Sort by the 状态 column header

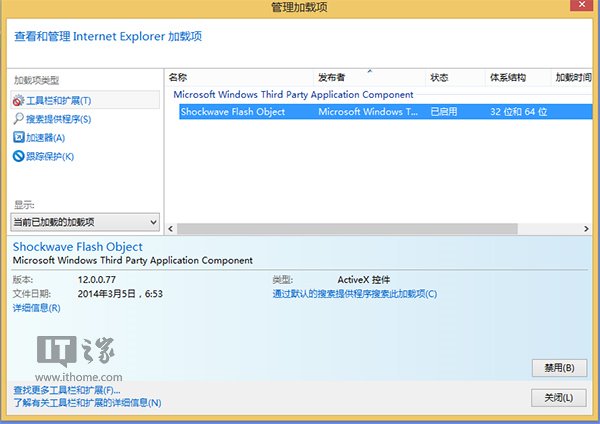[439, 77]
